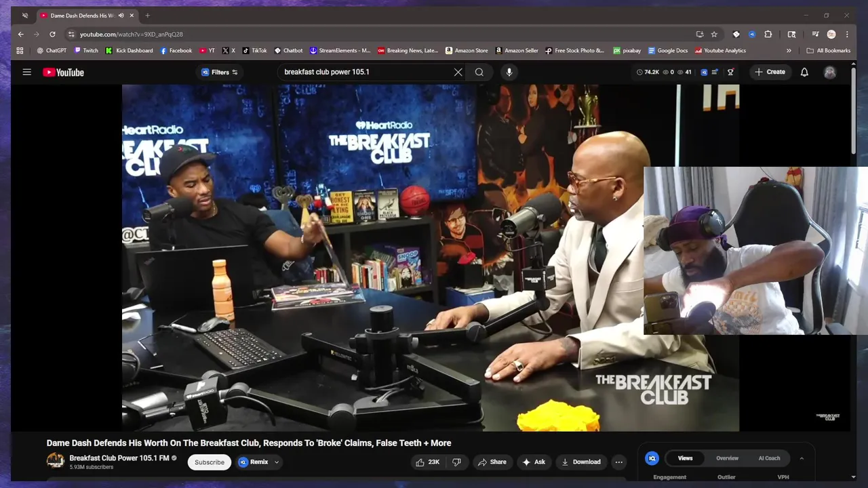The height and width of the screenshot is (488, 868).
Task: Open the vidIQ trophy icon
Action: [730, 72]
